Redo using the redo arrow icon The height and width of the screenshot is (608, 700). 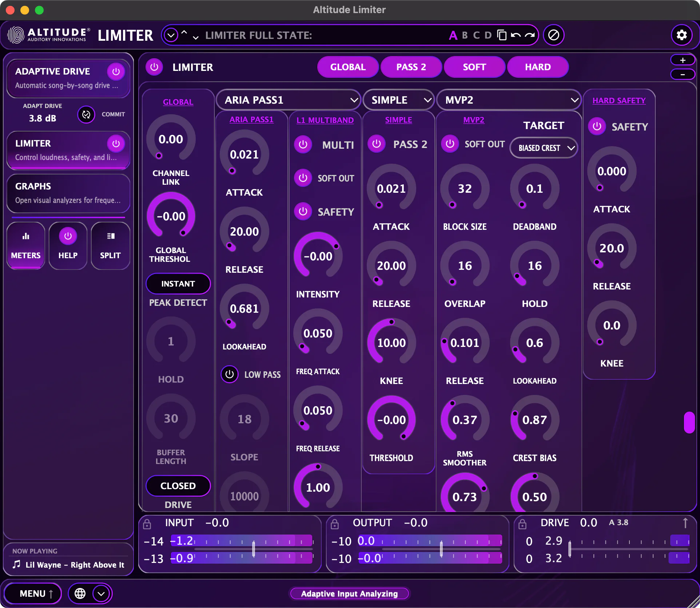click(x=530, y=35)
